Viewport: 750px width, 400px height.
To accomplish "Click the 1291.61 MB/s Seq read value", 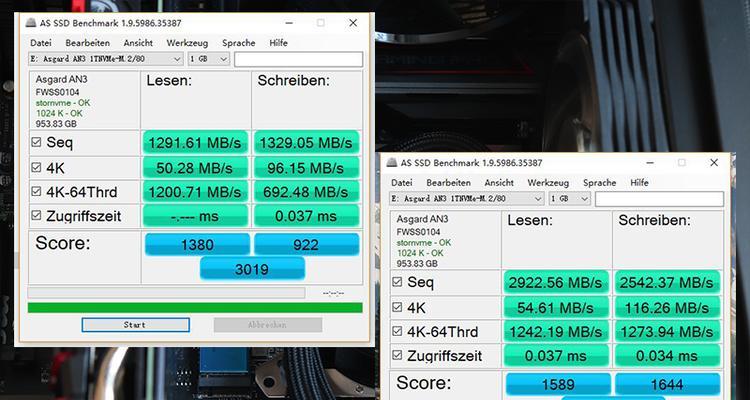I will [x=195, y=142].
